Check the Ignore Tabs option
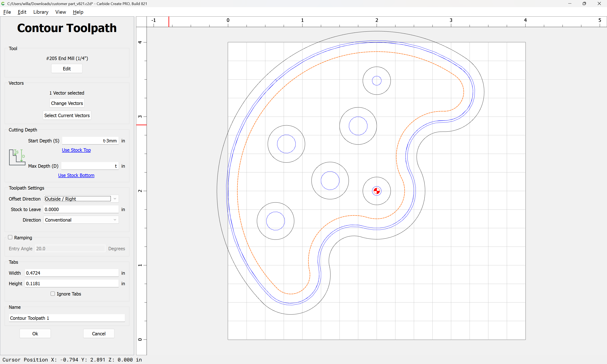 [x=52, y=294]
